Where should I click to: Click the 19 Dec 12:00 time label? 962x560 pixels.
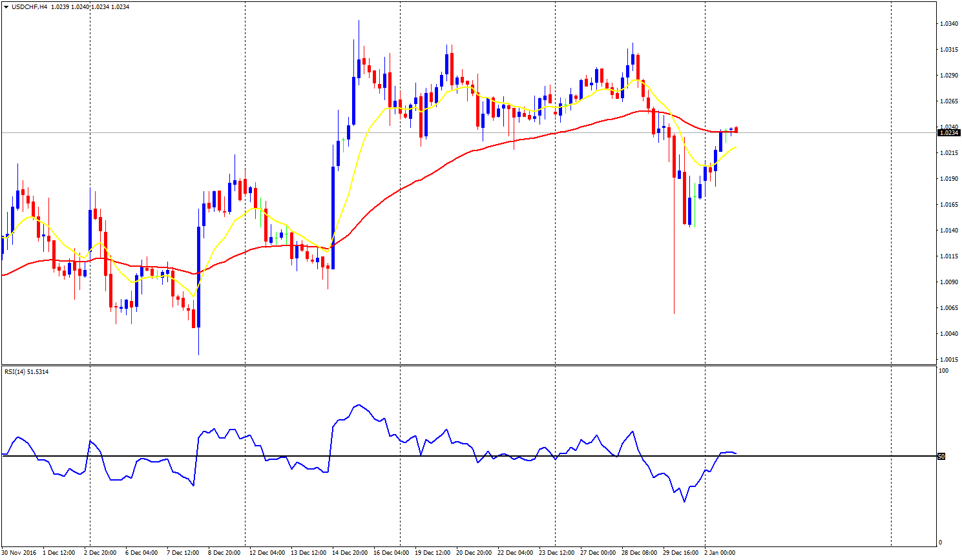click(x=432, y=553)
